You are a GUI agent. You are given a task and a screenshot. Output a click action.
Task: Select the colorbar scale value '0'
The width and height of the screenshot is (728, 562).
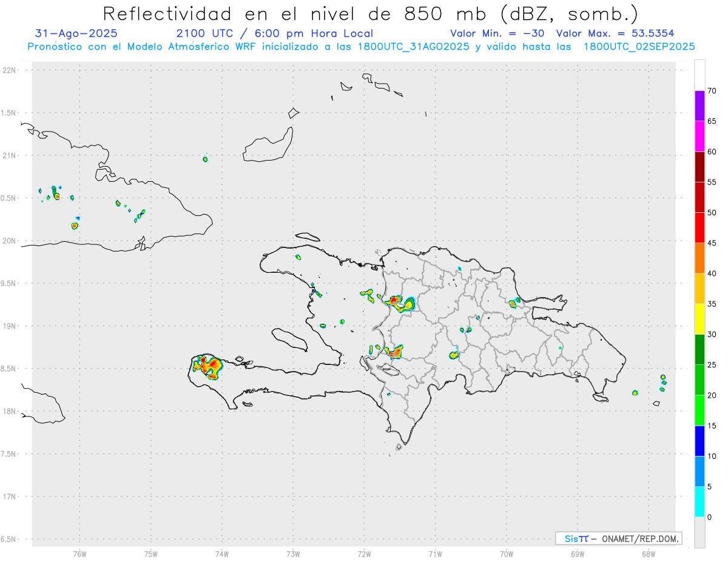pos(710,517)
